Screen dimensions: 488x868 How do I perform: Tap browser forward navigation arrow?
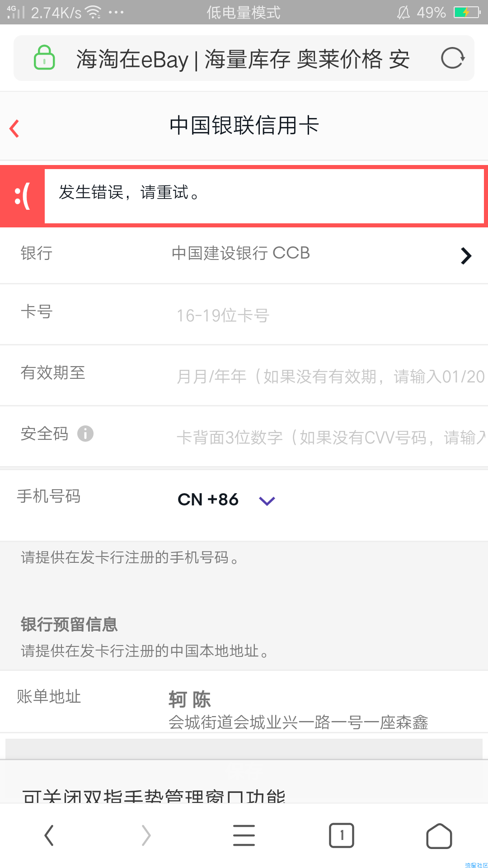pyautogui.click(x=146, y=835)
